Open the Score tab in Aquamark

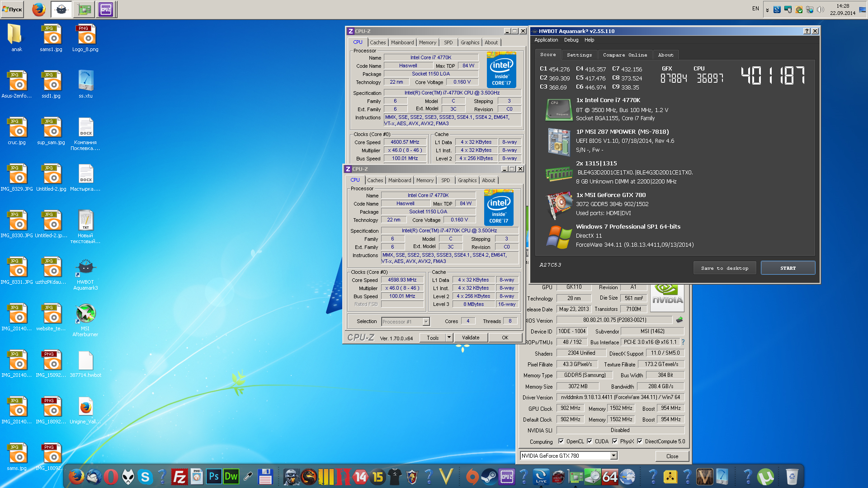548,54
